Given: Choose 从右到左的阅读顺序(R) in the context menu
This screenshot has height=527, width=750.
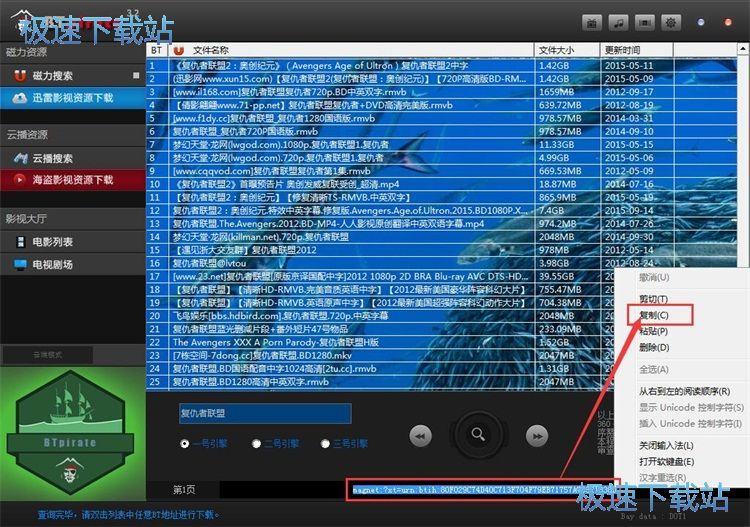Looking at the screenshot, I should (684, 391).
